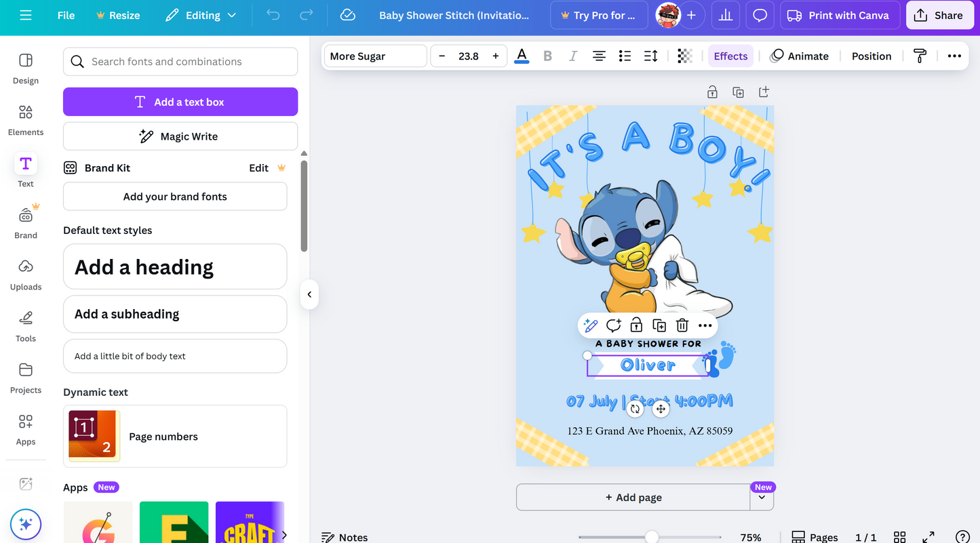The width and height of the screenshot is (980, 543).
Task: Expand the Add page dropdown arrow
Action: click(x=762, y=497)
